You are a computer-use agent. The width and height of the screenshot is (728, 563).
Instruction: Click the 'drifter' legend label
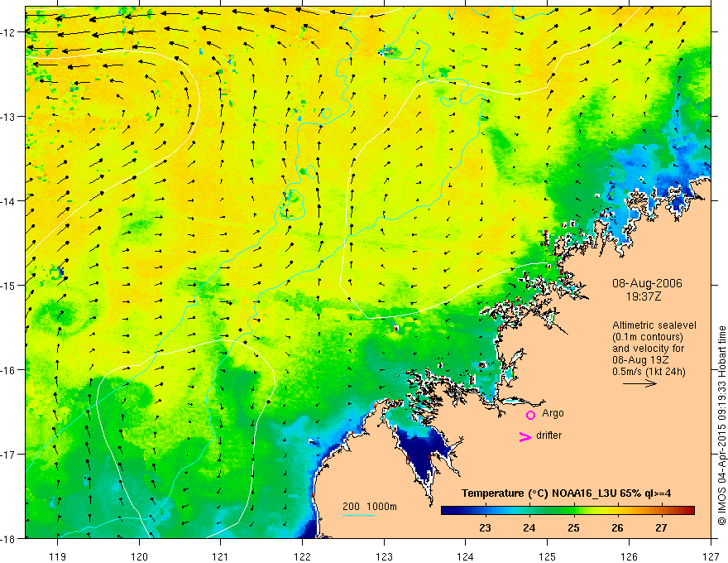pyautogui.click(x=548, y=435)
